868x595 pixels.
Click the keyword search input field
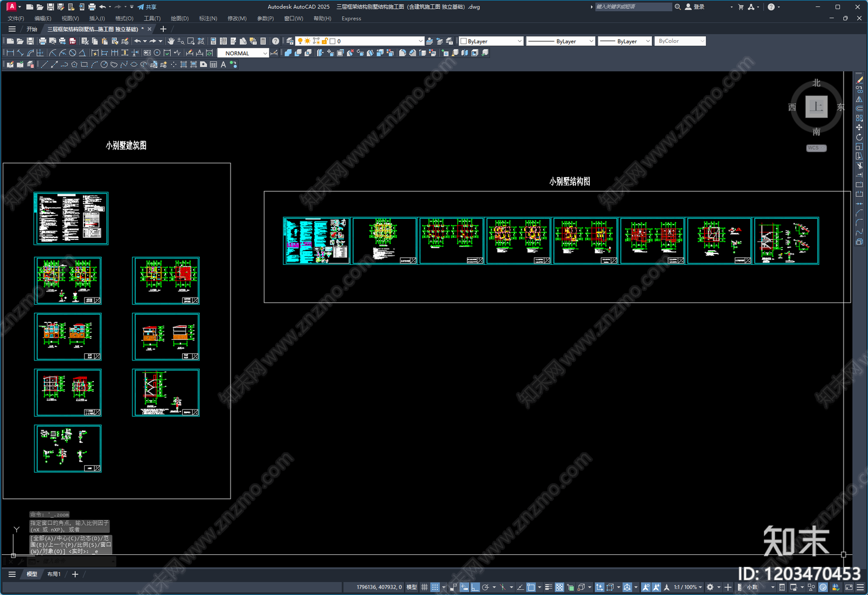click(x=633, y=7)
